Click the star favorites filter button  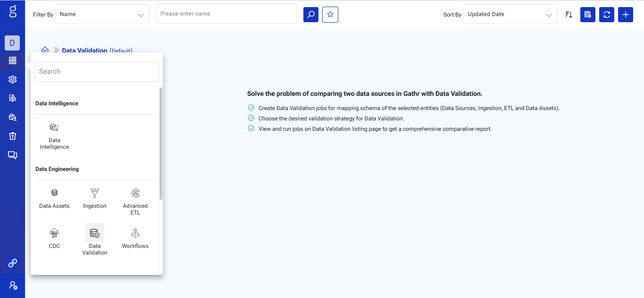click(330, 15)
